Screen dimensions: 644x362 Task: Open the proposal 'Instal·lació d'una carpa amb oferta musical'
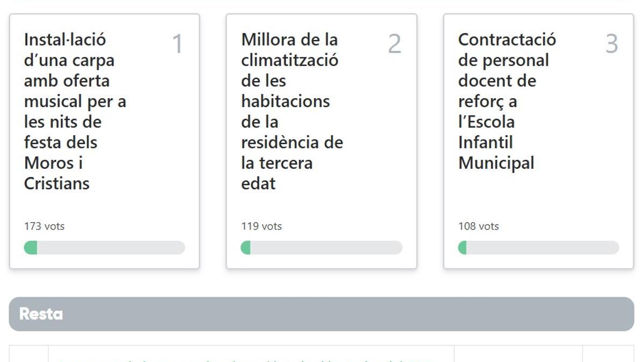pyautogui.click(x=75, y=111)
